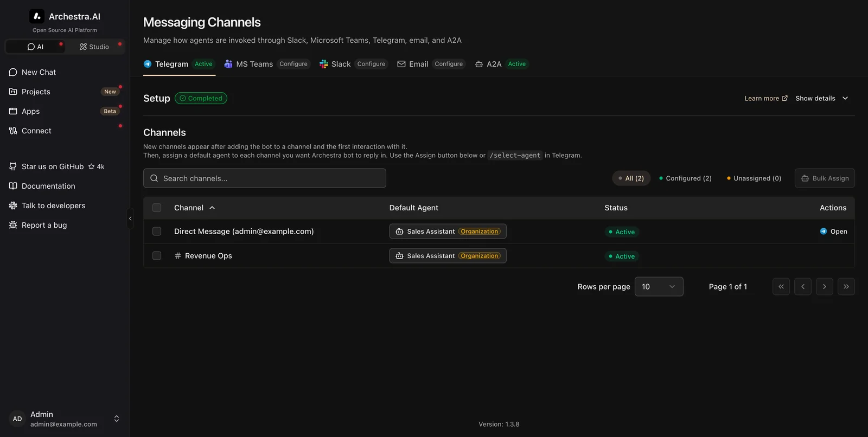Click the Active status of Revenue Ops
The height and width of the screenshot is (437, 868).
[622, 256]
